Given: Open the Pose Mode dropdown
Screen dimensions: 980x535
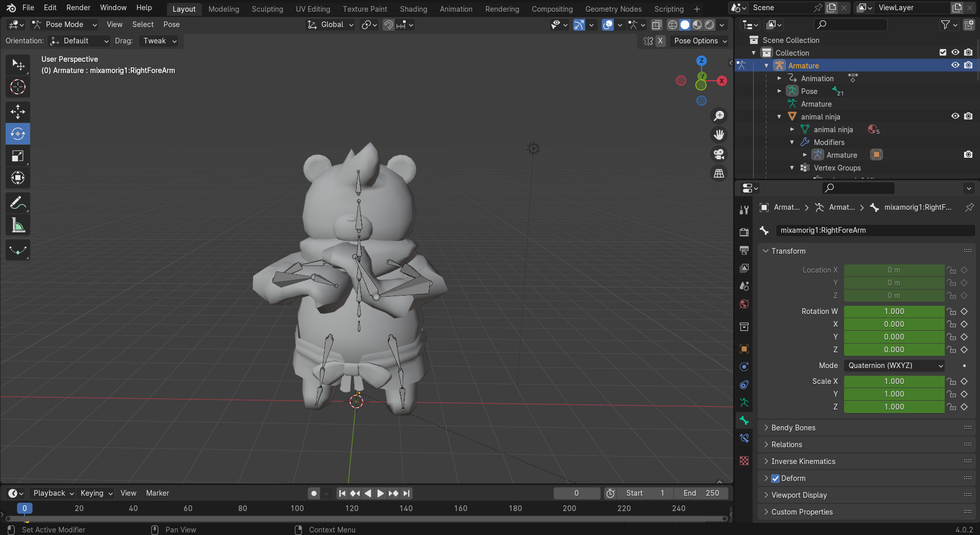Looking at the screenshot, I should [64, 25].
